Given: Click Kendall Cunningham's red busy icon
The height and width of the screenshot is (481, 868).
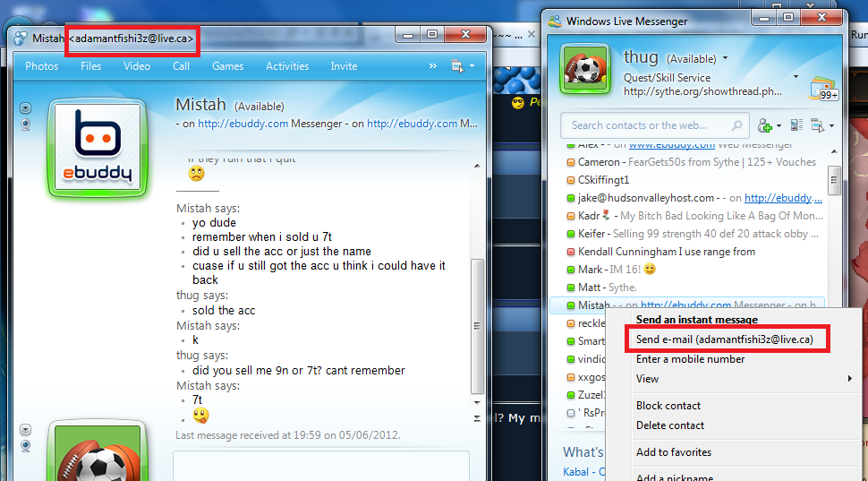Looking at the screenshot, I should click(x=571, y=252).
